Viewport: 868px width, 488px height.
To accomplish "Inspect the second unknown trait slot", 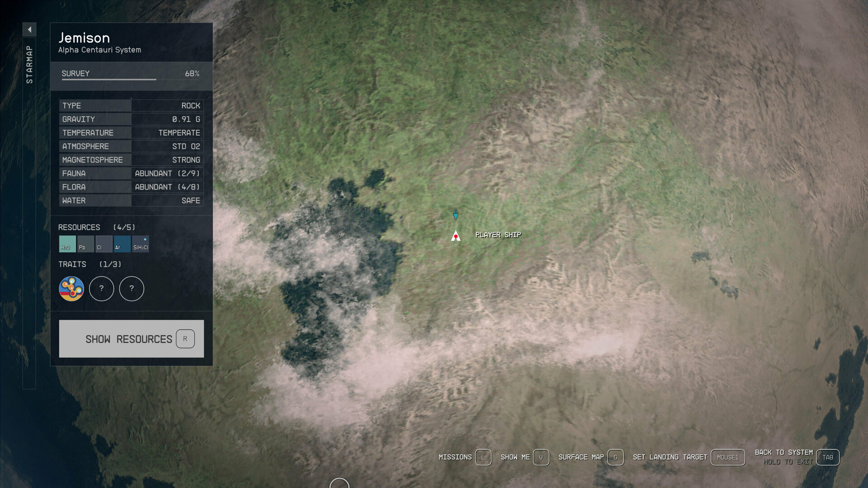I will point(132,288).
